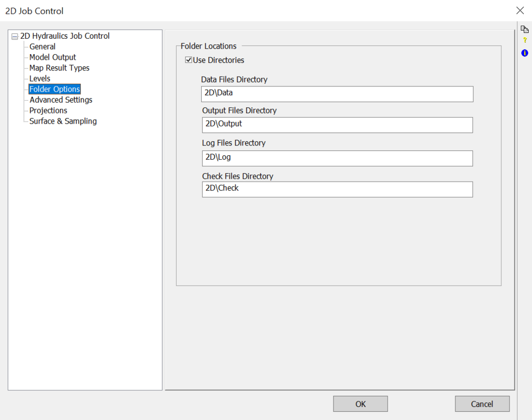
Task: Go to Map Result Types page
Action: [59, 68]
